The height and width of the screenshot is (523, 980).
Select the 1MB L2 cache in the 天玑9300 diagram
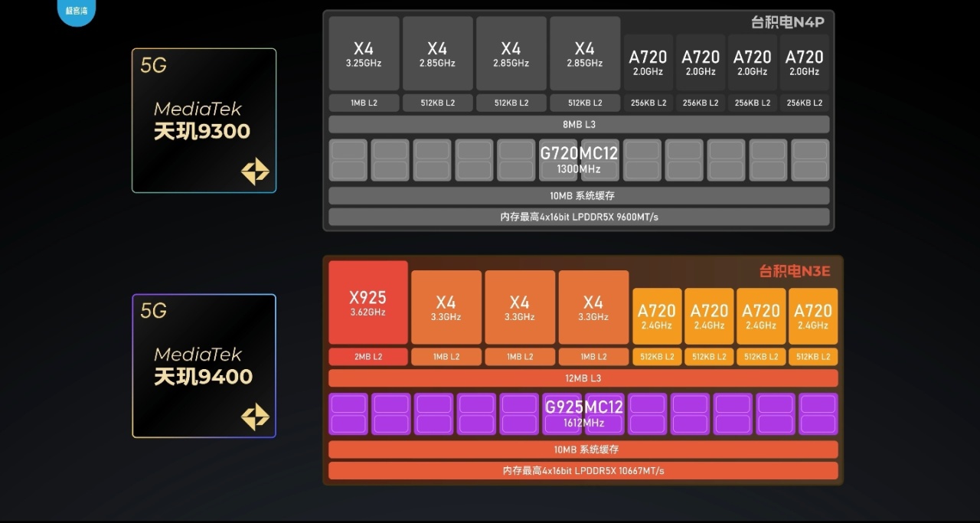[364, 103]
